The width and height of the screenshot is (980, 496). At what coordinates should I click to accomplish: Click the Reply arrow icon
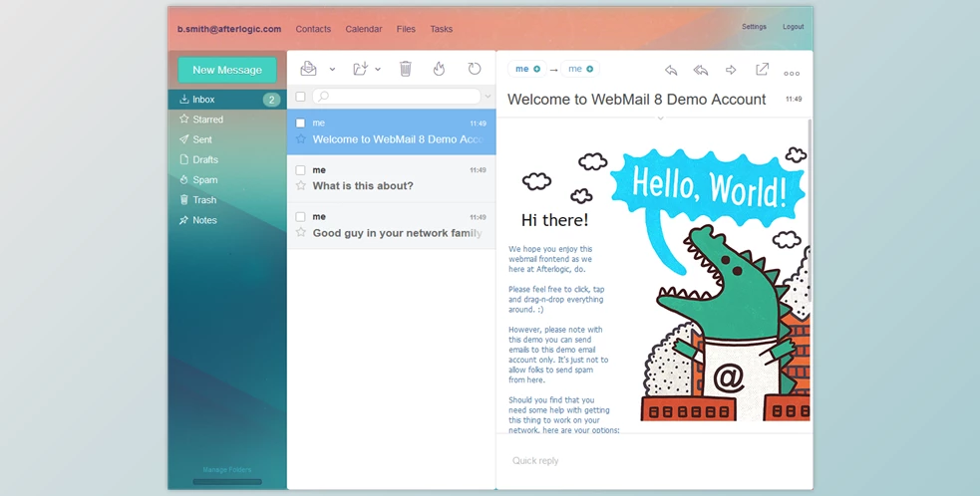671,70
